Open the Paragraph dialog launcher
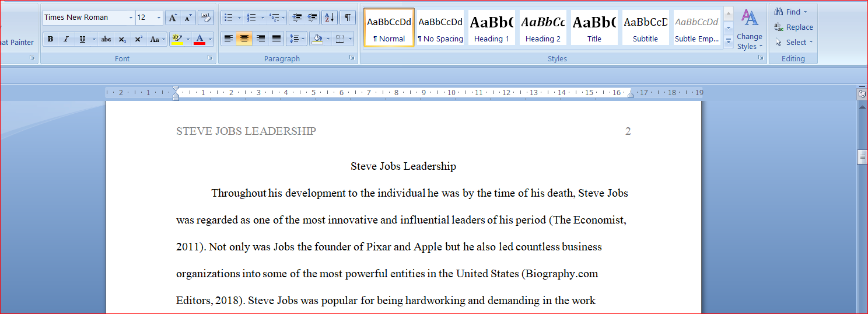The image size is (868, 314). click(352, 58)
